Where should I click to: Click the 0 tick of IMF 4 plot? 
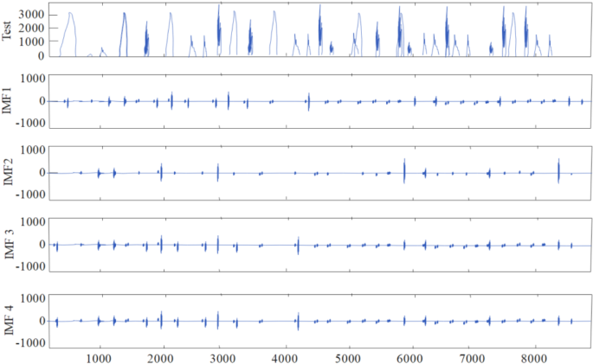pyautogui.click(x=42, y=321)
